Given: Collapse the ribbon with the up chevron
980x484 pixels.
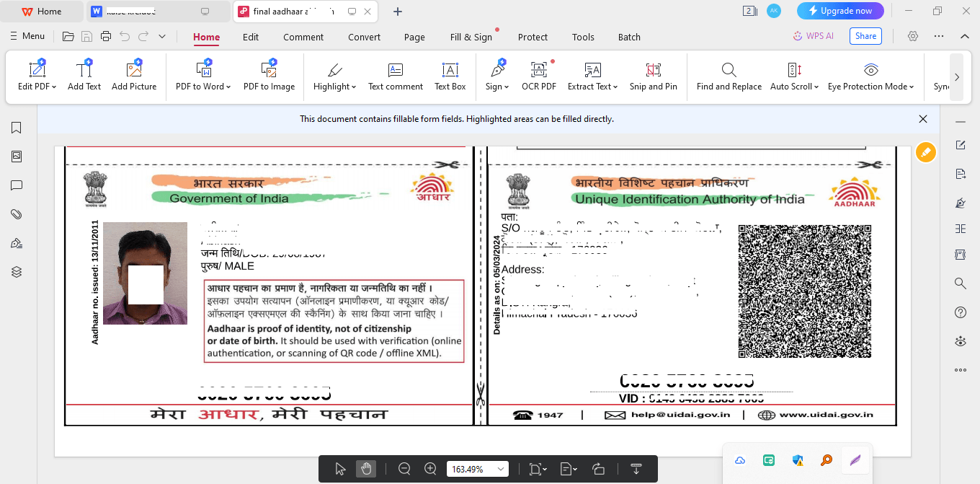Looking at the screenshot, I should coord(965,36).
